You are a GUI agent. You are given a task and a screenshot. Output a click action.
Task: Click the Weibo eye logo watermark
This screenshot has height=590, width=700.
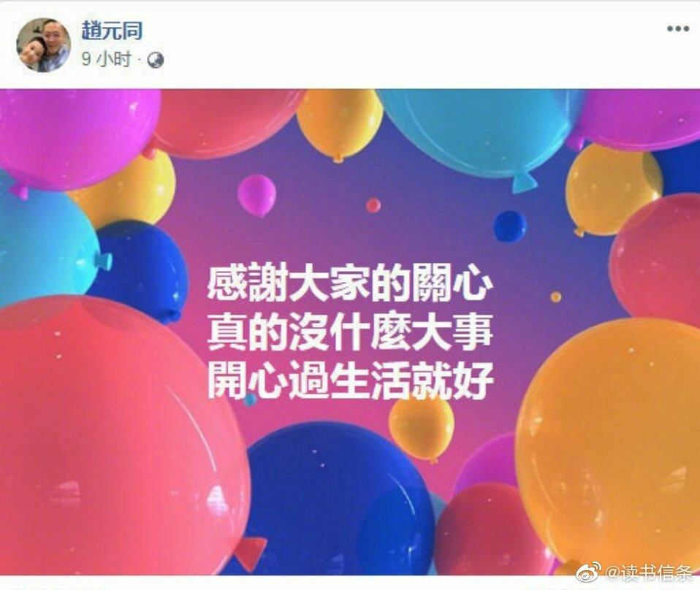[x=589, y=572]
